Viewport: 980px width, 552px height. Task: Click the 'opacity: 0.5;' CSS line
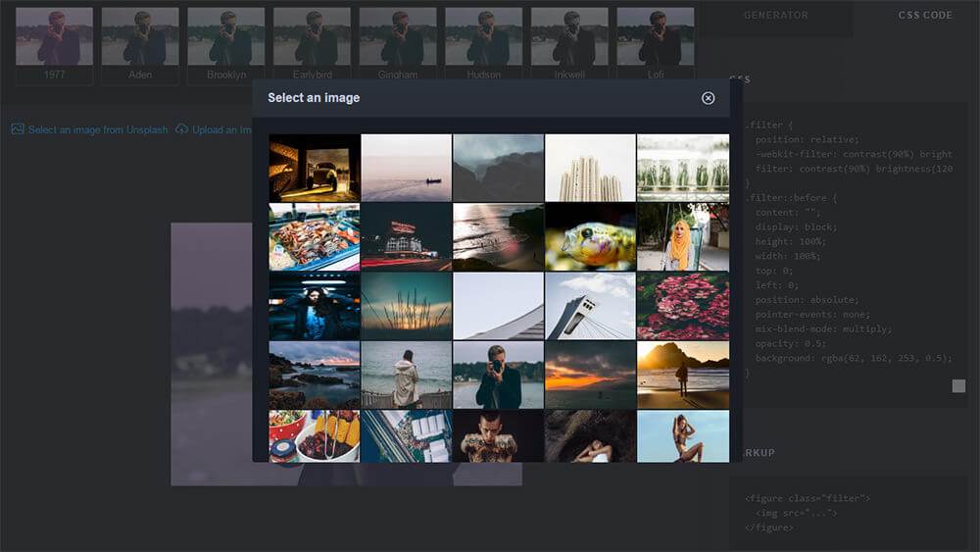pos(790,343)
